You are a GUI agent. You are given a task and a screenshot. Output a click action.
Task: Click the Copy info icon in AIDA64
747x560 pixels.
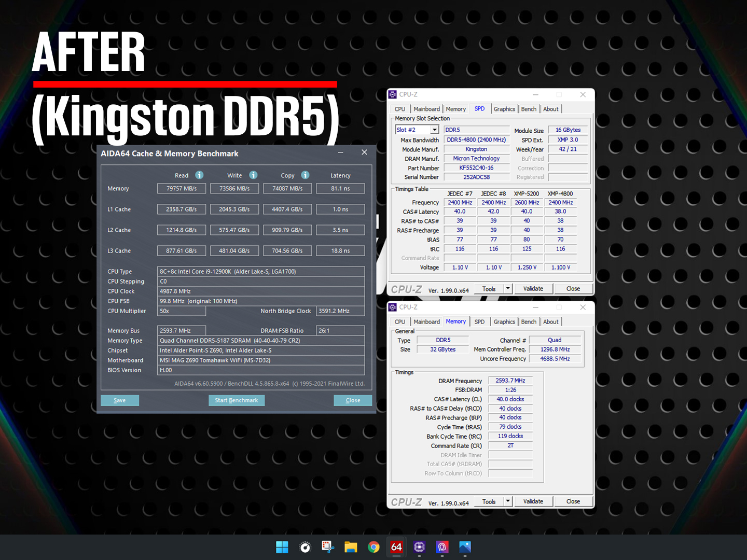[x=305, y=175]
